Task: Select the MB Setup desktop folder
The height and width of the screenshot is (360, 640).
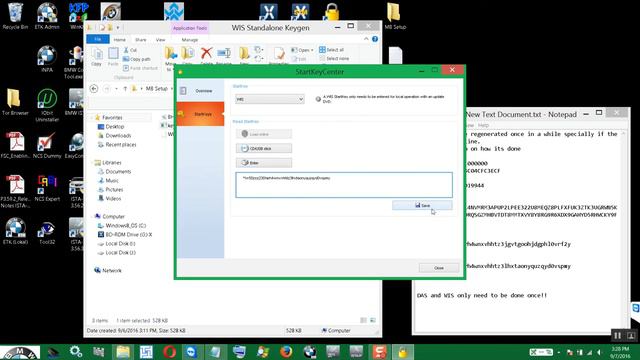Action: tap(395, 17)
